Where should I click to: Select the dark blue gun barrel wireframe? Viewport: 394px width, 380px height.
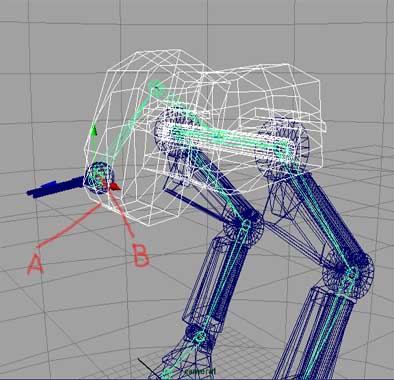56,188
